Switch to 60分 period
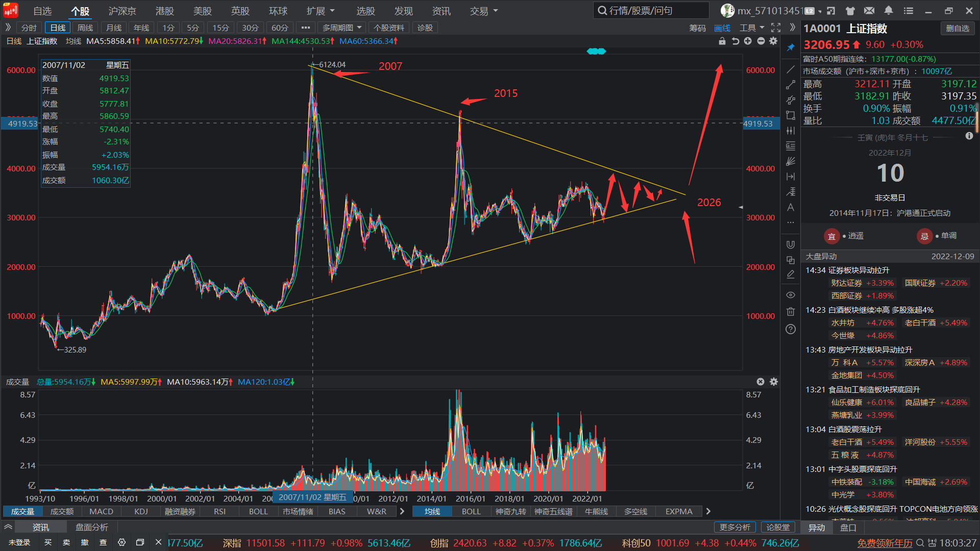The image size is (980, 551). [x=280, y=28]
